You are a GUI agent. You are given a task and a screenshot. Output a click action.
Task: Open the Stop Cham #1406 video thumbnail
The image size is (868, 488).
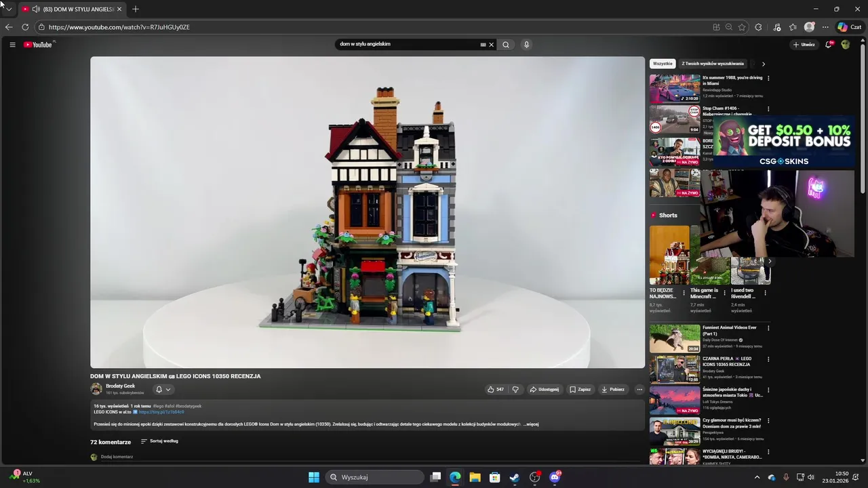675,119
